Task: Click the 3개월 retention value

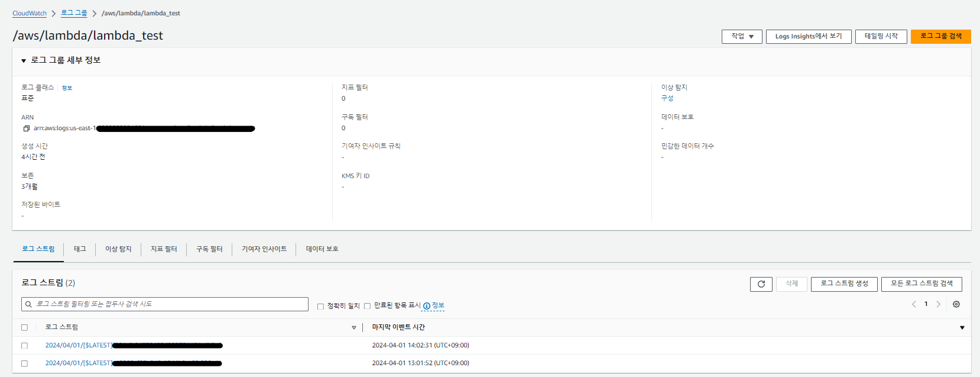Action: click(x=30, y=187)
